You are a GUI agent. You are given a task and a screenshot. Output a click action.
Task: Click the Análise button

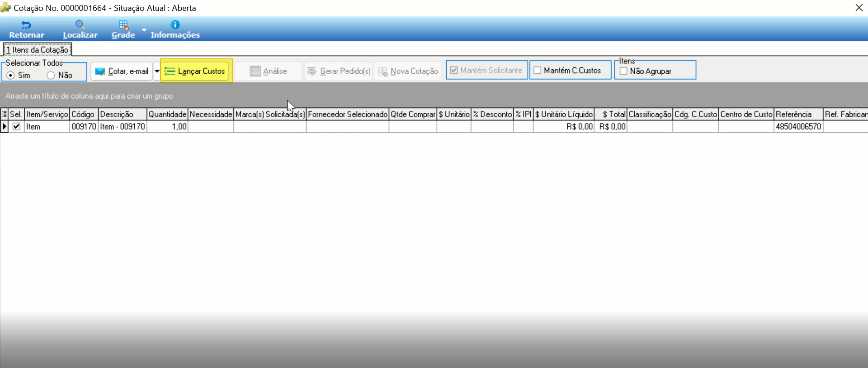[268, 71]
